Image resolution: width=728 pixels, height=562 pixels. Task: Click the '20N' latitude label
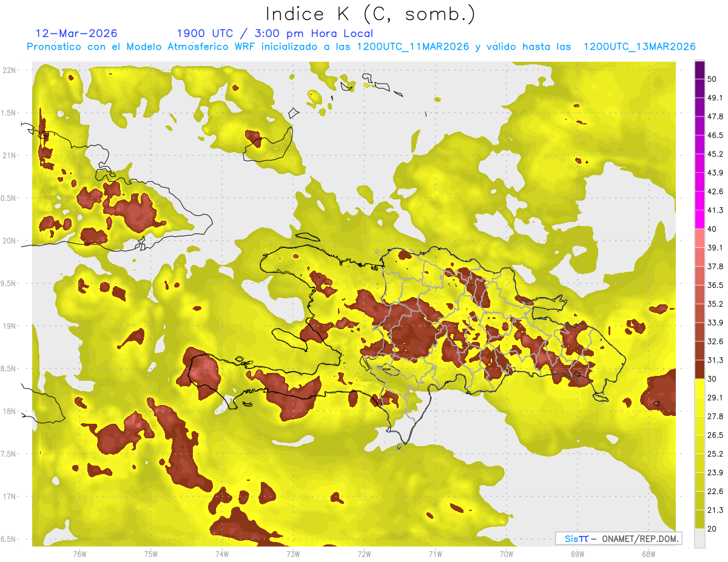(9, 241)
